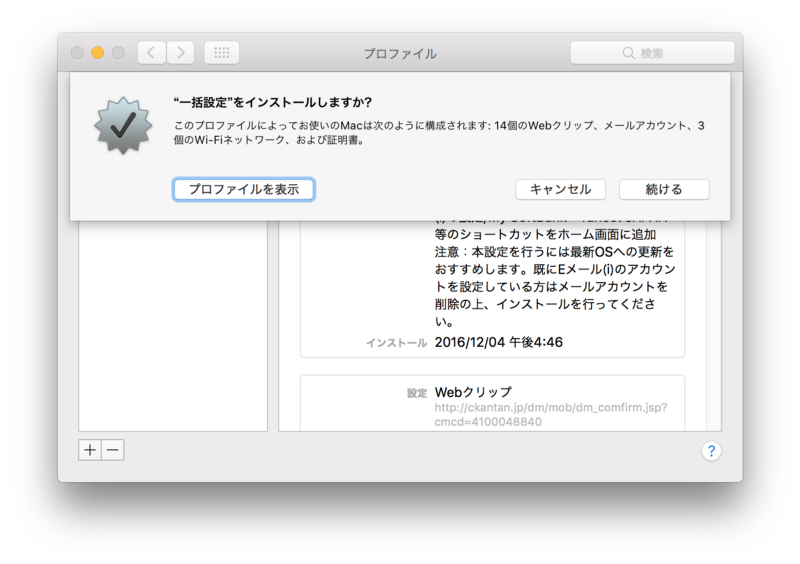
Task: Click the verified checkmark badge icon
Action: [x=123, y=125]
